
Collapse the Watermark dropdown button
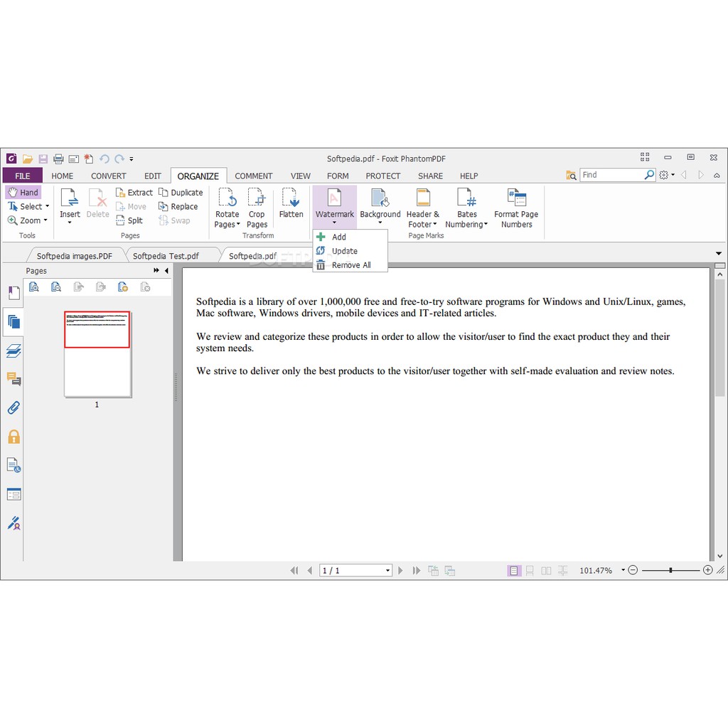point(334,207)
